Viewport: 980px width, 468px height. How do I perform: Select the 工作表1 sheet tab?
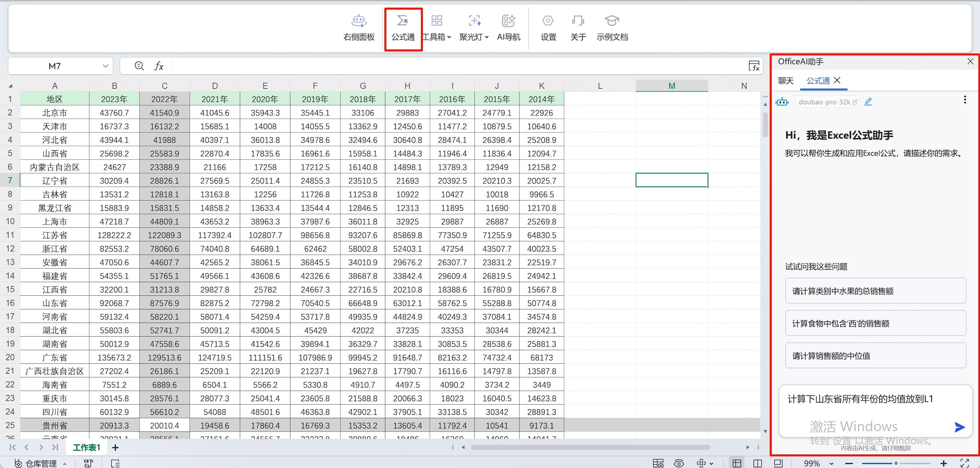[86, 447]
